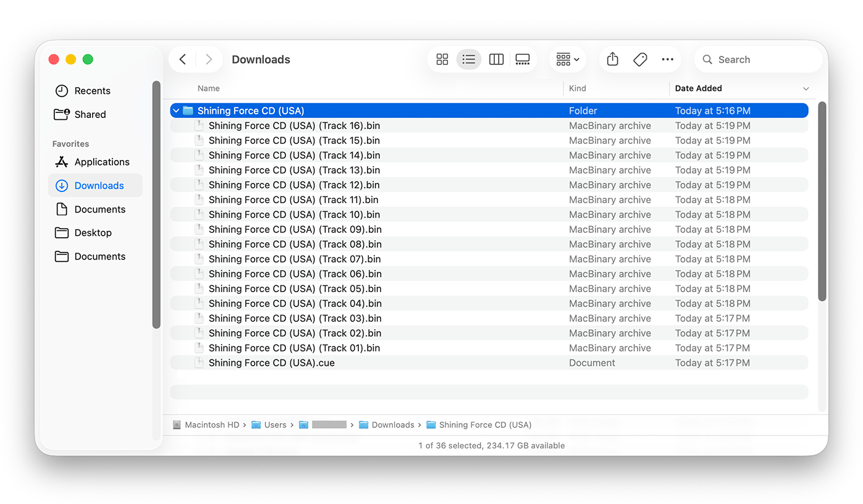Click the Desktop folder icon in sidebar

[62, 233]
